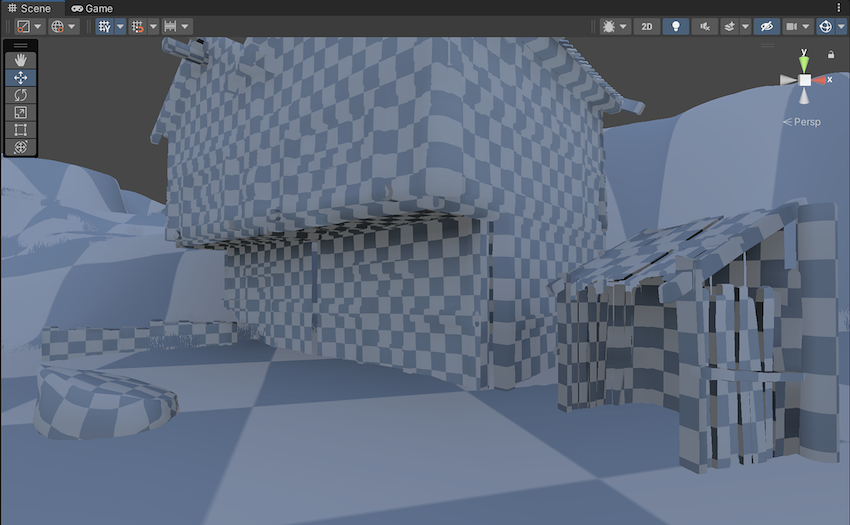Toggle scene lighting bulb button
The width and height of the screenshot is (850, 525).
point(676,27)
